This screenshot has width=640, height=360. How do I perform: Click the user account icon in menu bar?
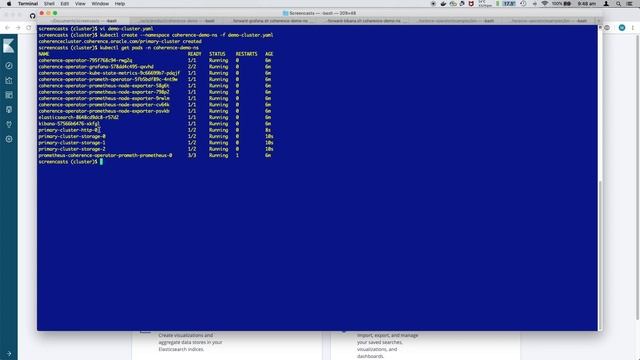coord(606,4)
